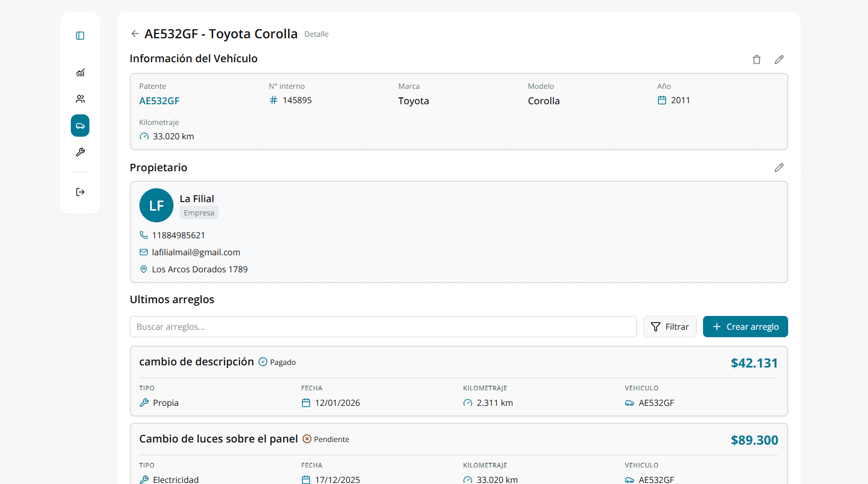Open the 'cambio de descripción' repair card
Viewport: 868px width, 484px height.
196,362
